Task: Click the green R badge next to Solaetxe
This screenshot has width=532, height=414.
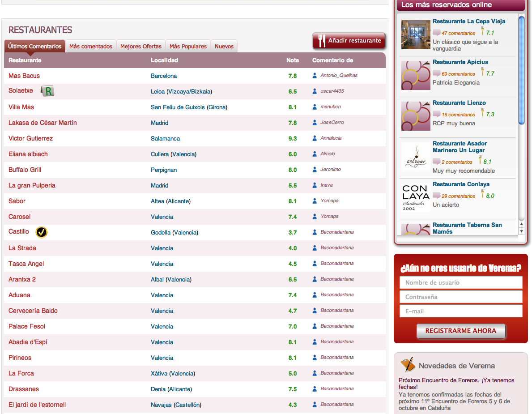Action: click(47, 91)
